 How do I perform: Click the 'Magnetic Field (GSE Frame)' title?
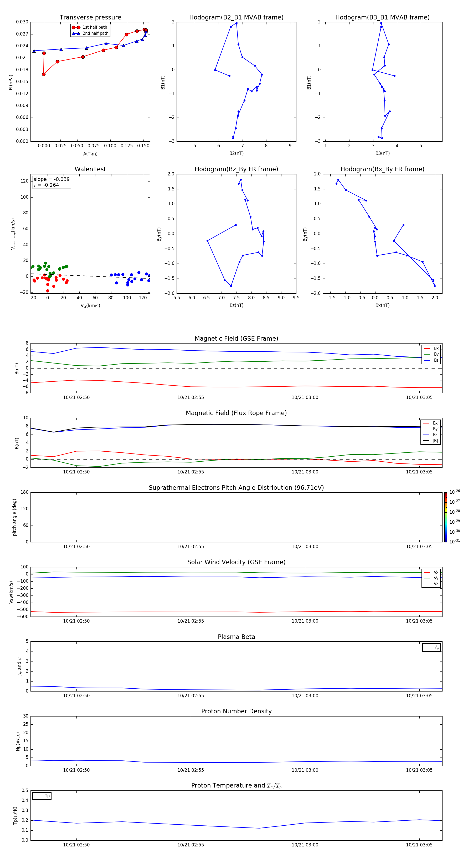[x=236, y=339]
